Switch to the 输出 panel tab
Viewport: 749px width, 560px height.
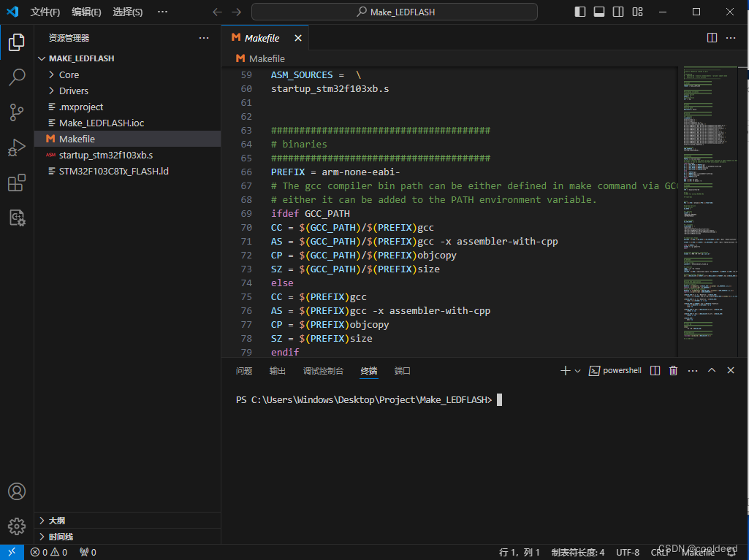click(x=277, y=371)
